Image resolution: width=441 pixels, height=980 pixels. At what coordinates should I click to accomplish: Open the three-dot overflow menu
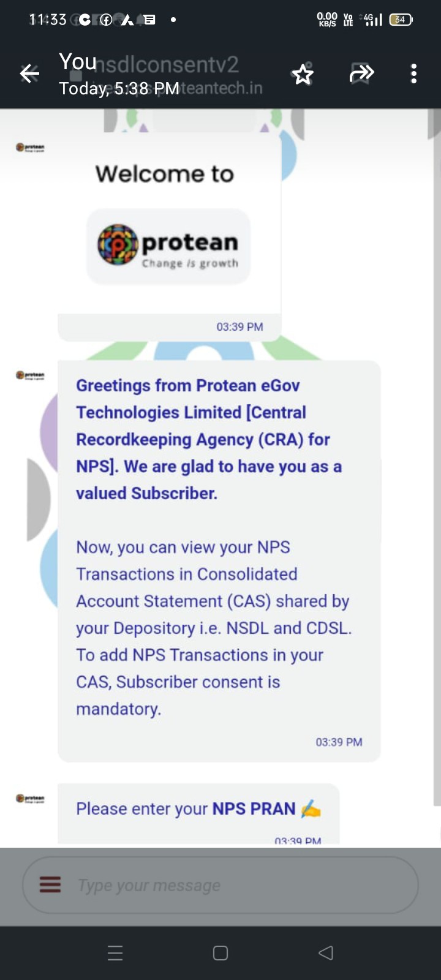(414, 74)
